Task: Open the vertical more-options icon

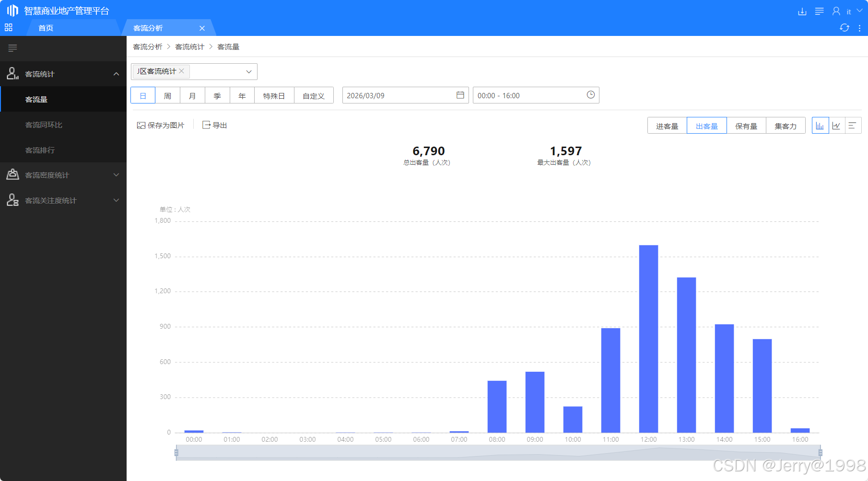Action: pos(859,28)
